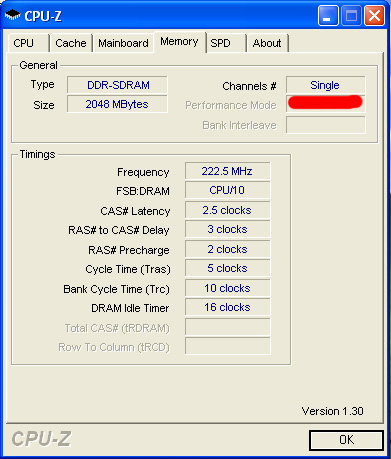This screenshot has width=391, height=459.
Task: Click the 2 clocks RAS# Precharge value
Action: click(x=227, y=249)
